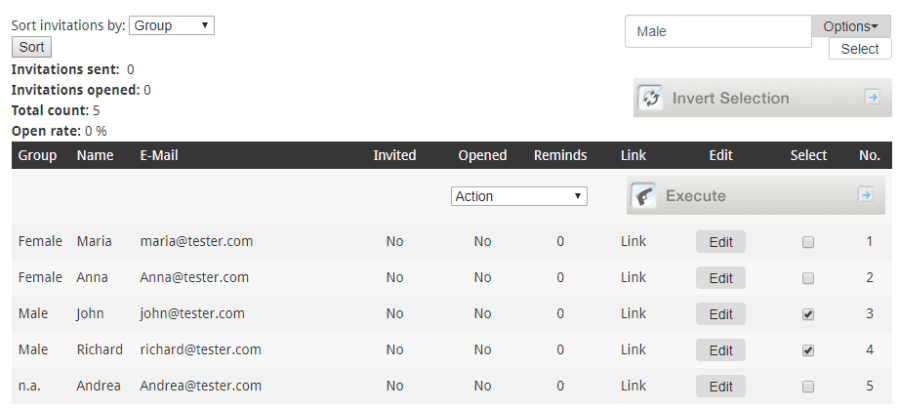The height and width of the screenshot is (409, 899).
Task: Click the arrow icon on Execute button
Action: [866, 195]
